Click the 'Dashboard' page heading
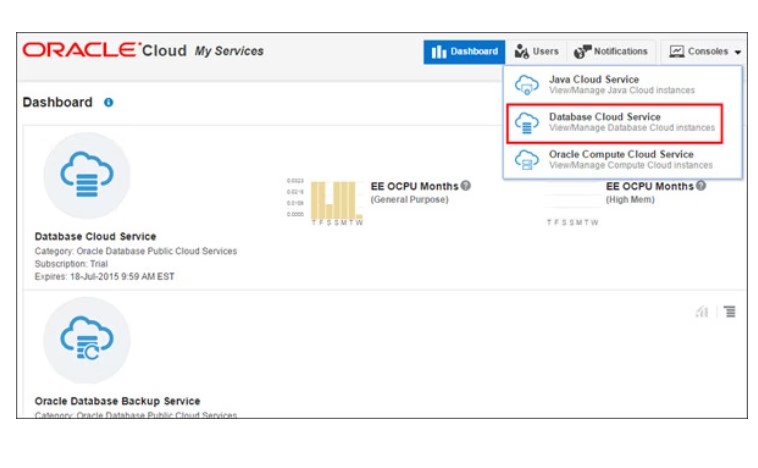Screen dimensions: 758x468 pos(58,102)
